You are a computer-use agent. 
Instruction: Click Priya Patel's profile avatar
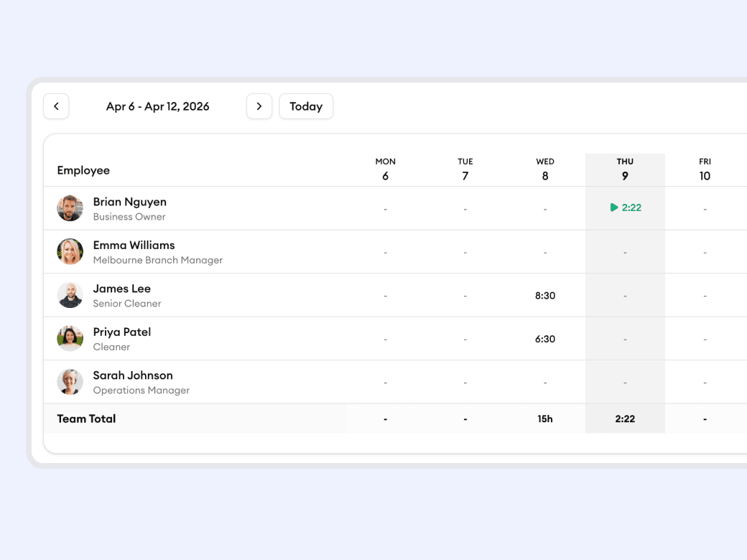point(70,338)
